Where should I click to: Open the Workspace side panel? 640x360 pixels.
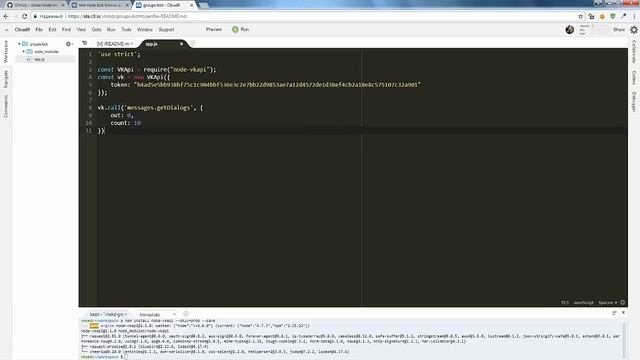[x=6, y=51]
